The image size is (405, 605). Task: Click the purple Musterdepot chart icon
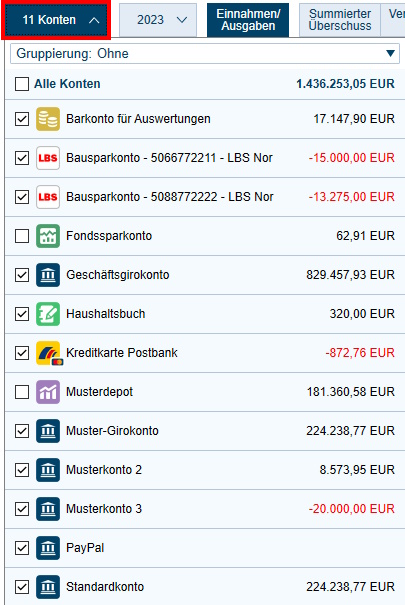click(48, 392)
